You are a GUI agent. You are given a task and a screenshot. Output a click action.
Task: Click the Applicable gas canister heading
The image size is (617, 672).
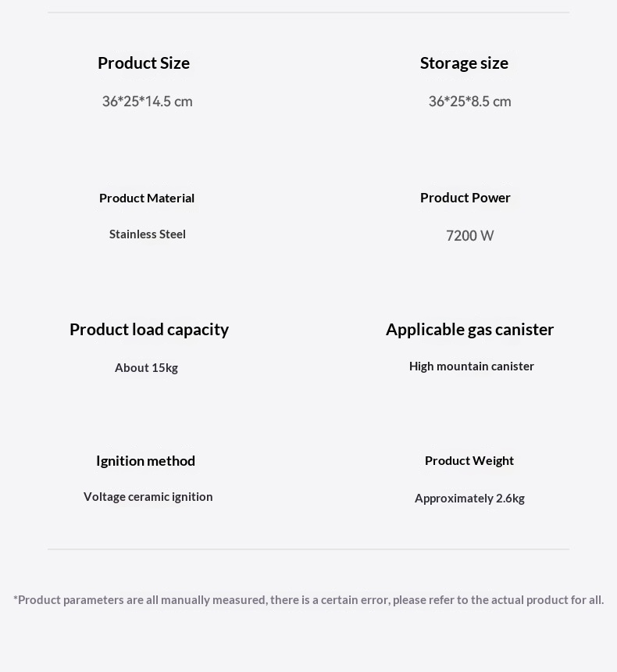[469, 330]
